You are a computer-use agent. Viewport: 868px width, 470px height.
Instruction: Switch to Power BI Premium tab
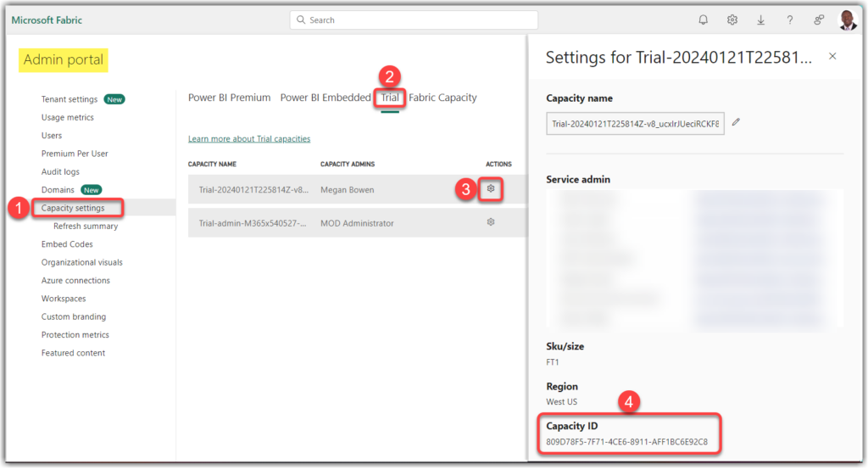pos(229,98)
